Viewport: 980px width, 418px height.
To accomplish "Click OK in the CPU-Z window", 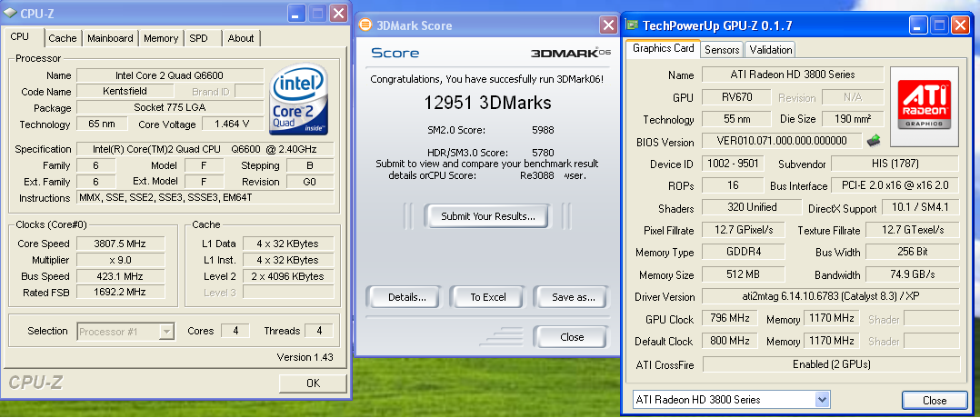I will pyautogui.click(x=313, y=383).
